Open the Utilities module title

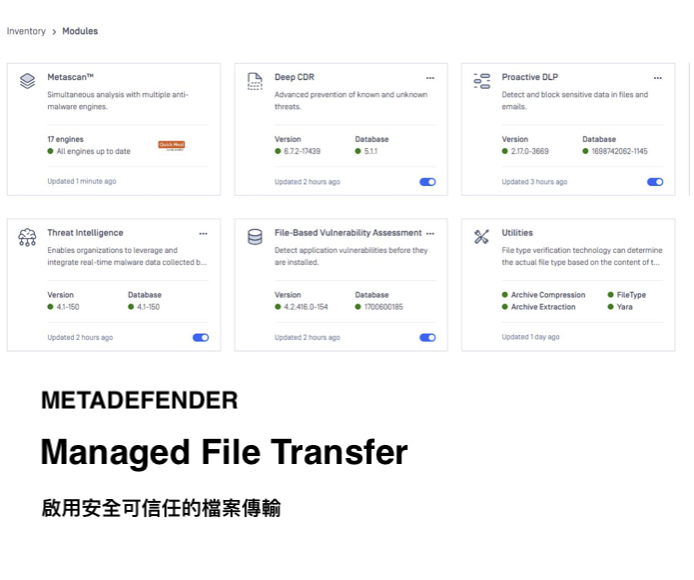point(517,233)
